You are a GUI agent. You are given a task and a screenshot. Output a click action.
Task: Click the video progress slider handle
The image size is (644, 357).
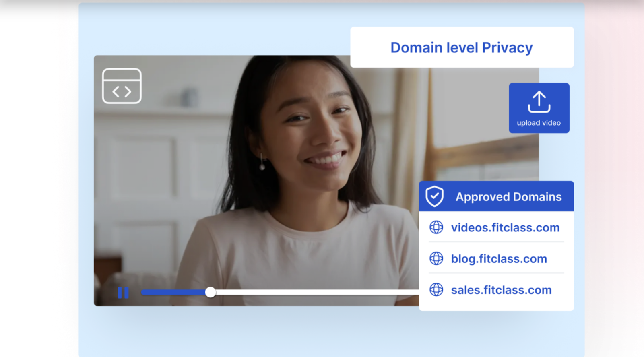210,292
